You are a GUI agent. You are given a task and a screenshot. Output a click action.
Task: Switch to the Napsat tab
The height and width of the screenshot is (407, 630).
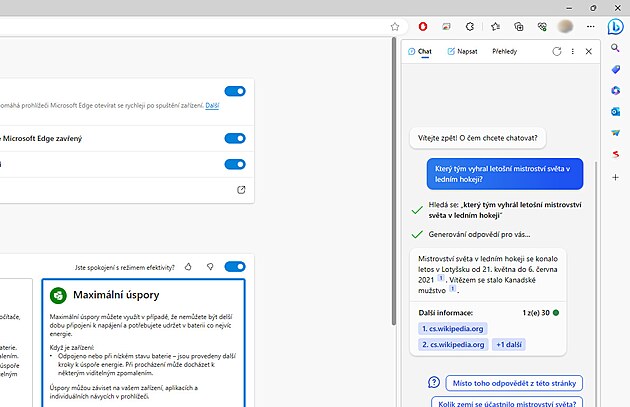coord(461,51)
